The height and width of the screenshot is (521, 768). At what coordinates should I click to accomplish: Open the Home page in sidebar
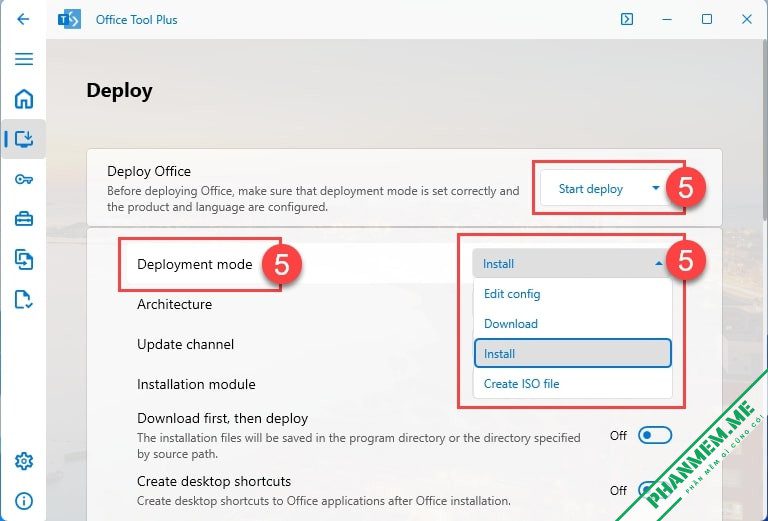click(x=24, y=99)
